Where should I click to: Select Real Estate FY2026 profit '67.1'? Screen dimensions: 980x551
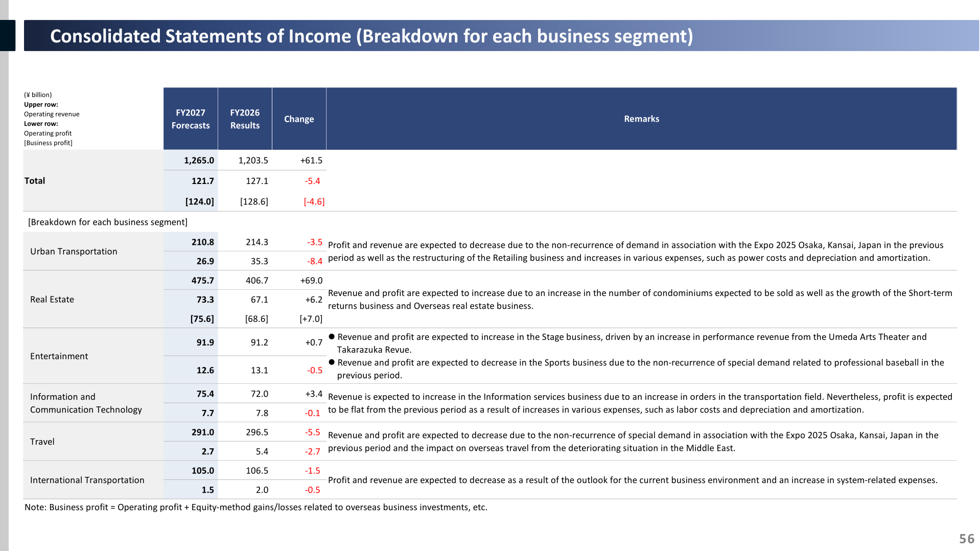(260, 300)
